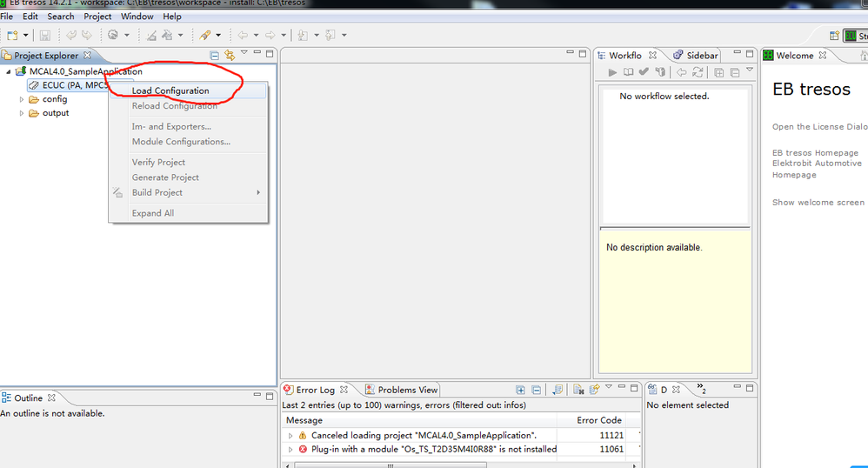Click the Error Code column header
This screenshot has width=868, height=468.
coord(598,420)
